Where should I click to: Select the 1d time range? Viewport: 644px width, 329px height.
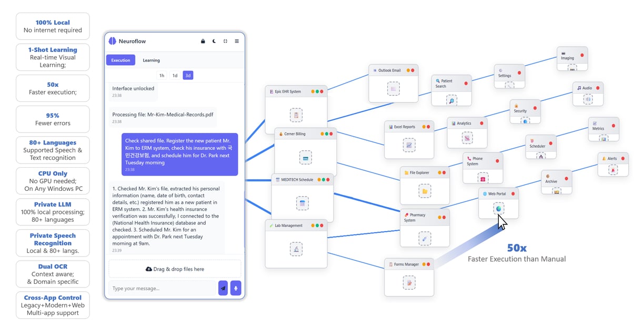(x=175, y=75)
